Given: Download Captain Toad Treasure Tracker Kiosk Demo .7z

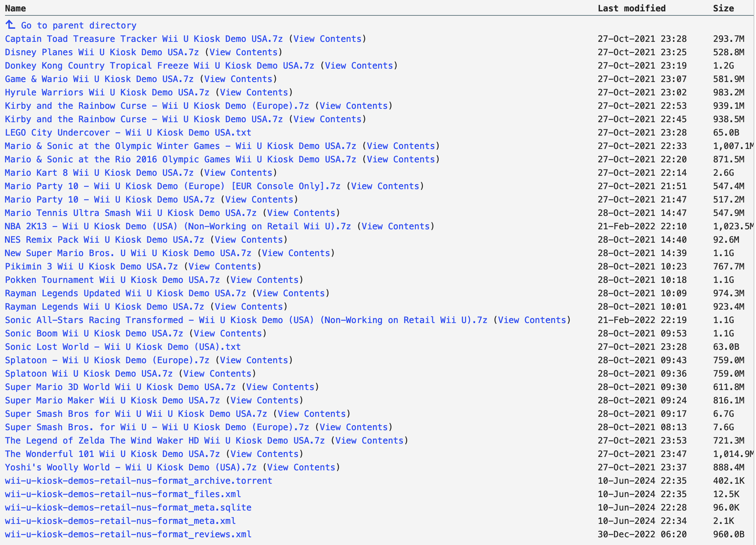Looking at the screenshot, I should click(x=144, y=39).
